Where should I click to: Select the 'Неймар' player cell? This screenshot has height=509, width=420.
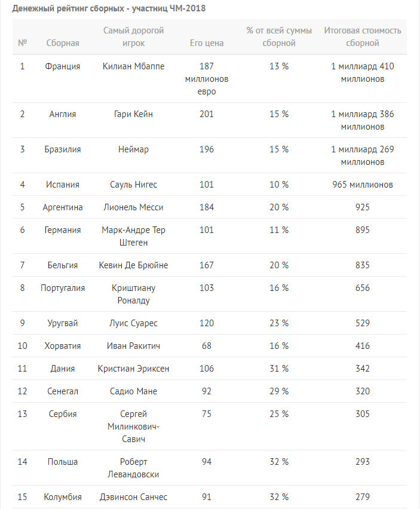click(133, 149)
